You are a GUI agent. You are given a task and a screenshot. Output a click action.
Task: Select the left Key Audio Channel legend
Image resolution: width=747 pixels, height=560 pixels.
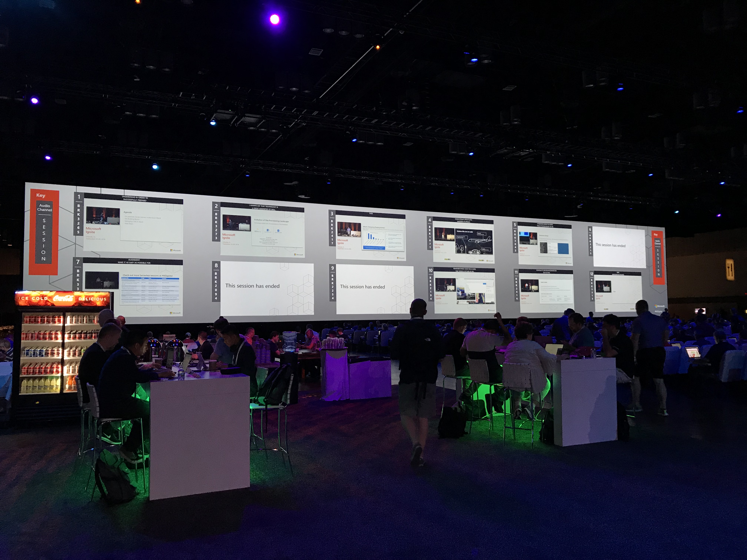tap(44, 232)
